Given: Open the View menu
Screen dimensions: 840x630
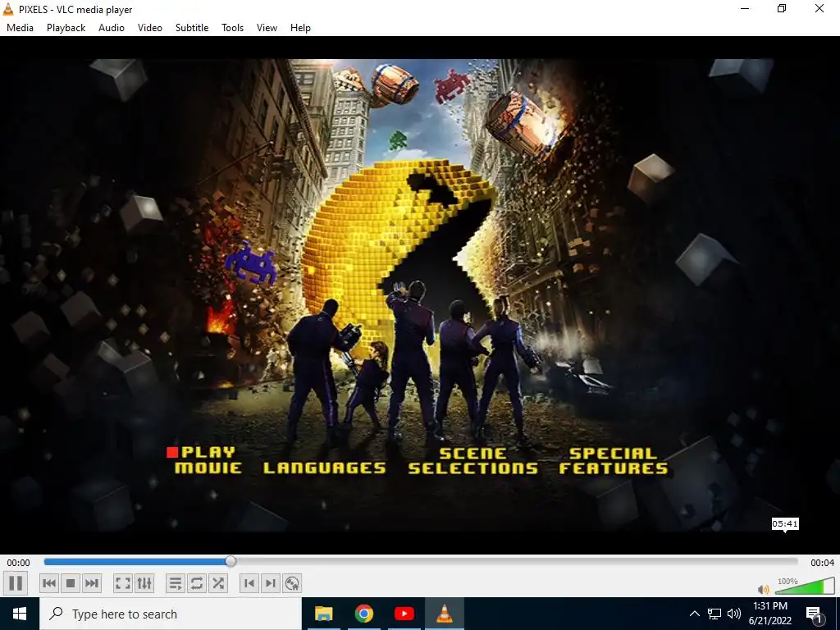Looking at the screenshot, I should point(267,28).
